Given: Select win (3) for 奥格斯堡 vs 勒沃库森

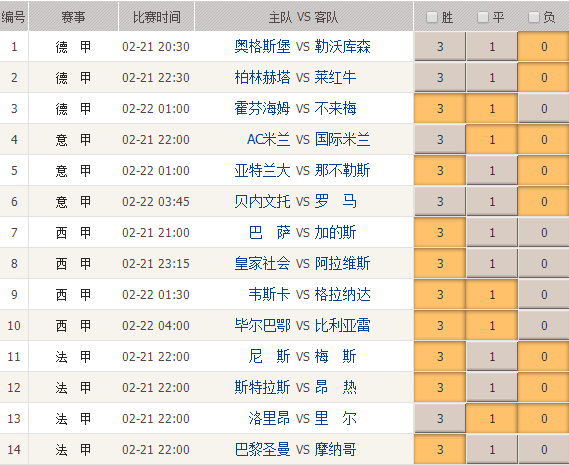Looking at the screenshot, I should 440,46.
